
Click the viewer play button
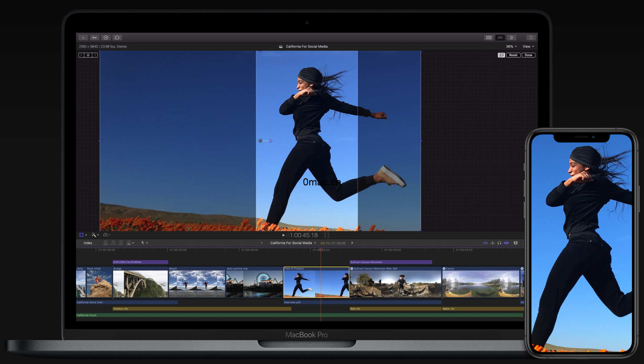pyautogui.click(x=283, y=235)
